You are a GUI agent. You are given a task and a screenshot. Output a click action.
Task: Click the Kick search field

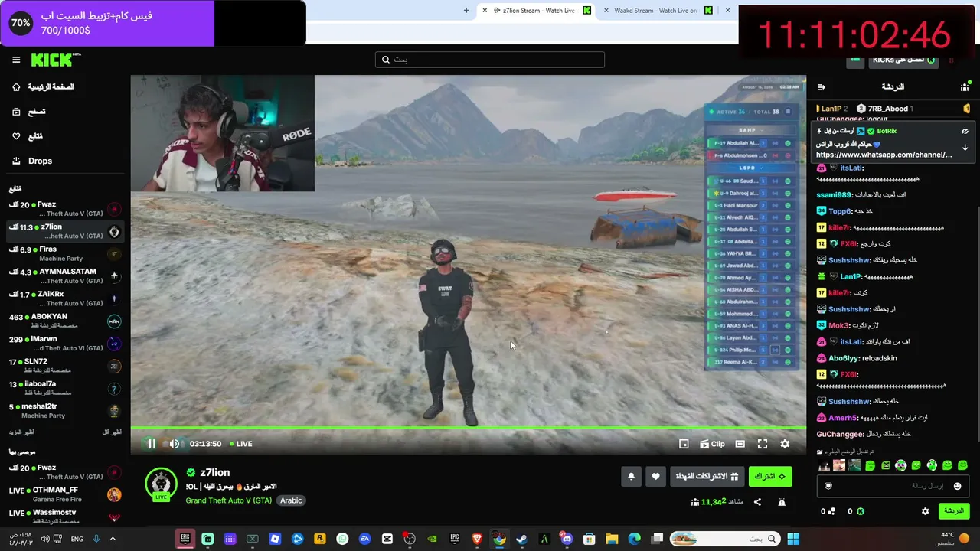[490, 60]
